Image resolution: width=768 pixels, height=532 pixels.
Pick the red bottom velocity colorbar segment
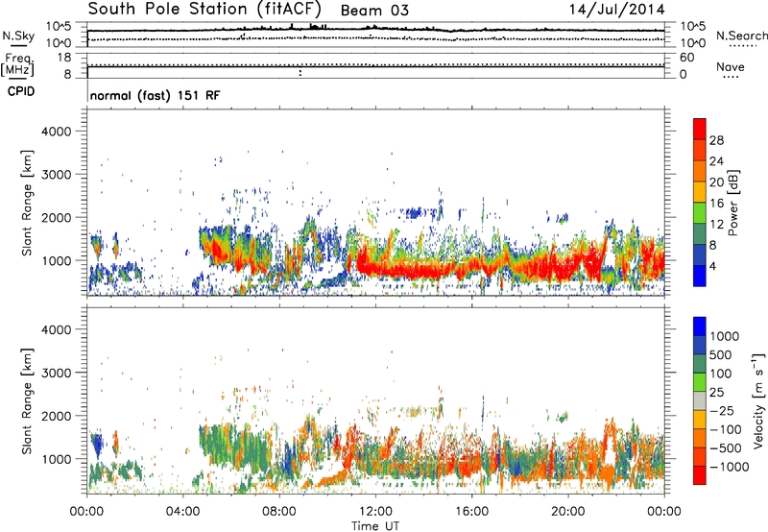[x=700, y=475]
